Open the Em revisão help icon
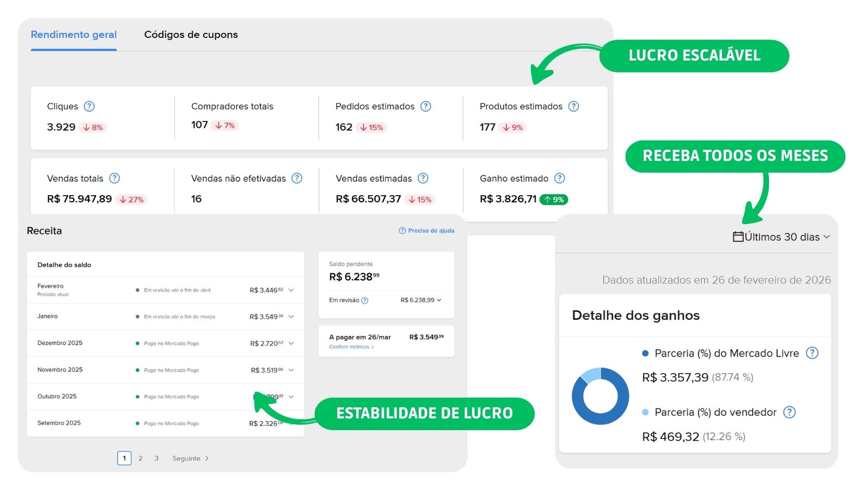 click(x=365, y=300)
